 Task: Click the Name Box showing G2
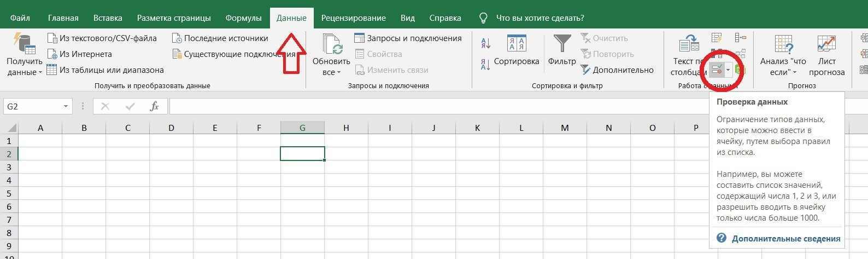click(x=32, y=106)
